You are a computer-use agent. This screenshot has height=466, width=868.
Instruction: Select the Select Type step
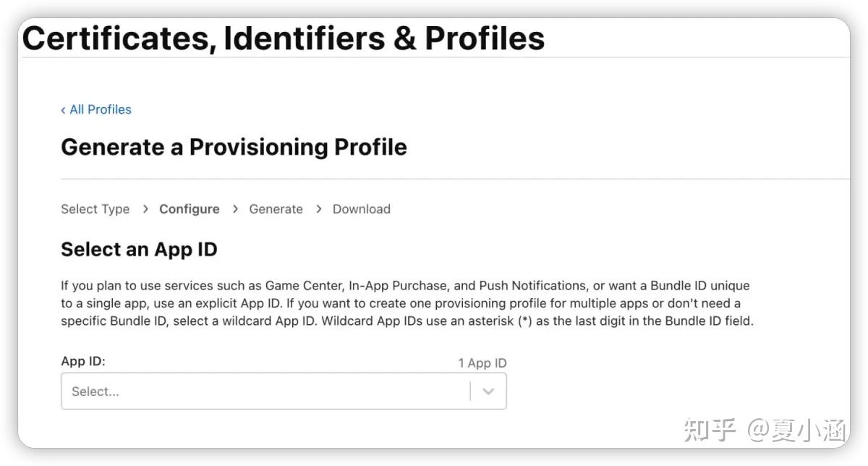95,209
